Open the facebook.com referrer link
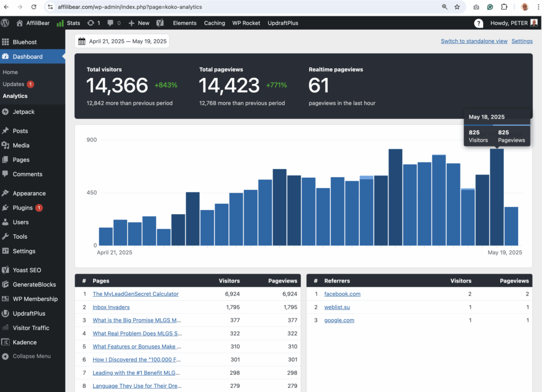The image size is (542, 392). coord(342,294)
